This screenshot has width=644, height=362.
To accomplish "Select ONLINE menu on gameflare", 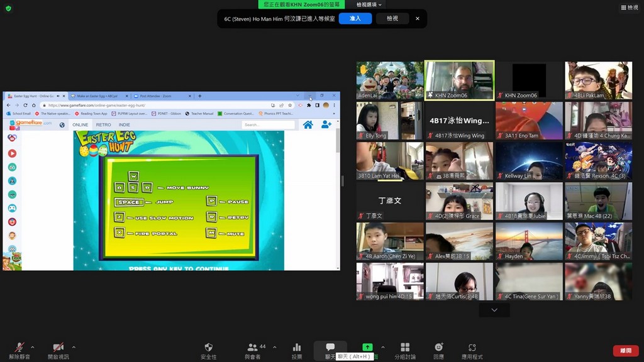I will (x=80, y=125).
